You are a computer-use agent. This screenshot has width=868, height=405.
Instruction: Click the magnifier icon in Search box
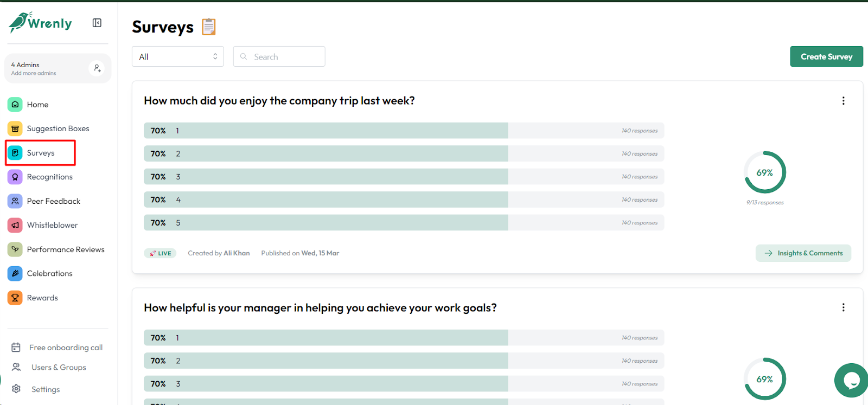[244, 56]
